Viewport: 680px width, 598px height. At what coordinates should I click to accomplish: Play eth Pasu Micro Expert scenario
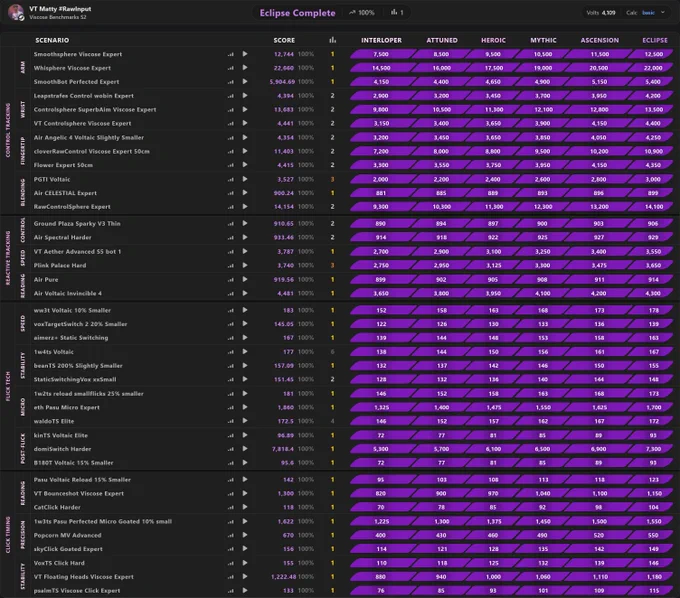pos(245,407)
